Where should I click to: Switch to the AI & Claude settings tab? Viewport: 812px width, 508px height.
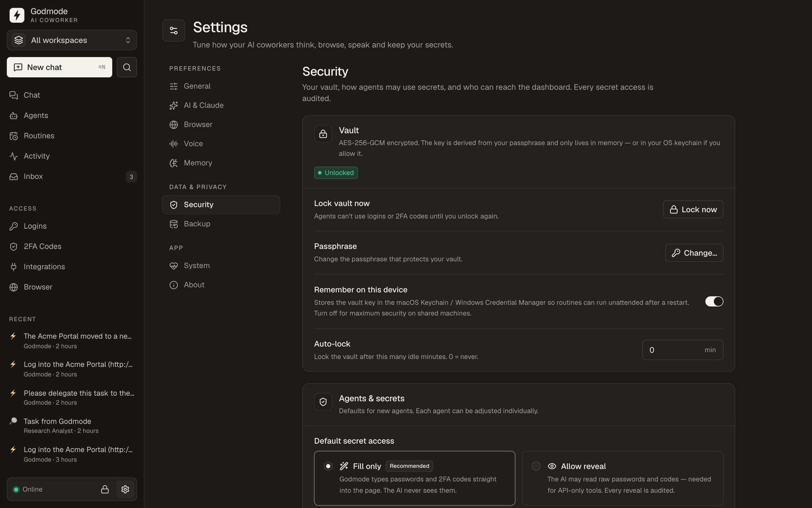click(x=221, y=105)
